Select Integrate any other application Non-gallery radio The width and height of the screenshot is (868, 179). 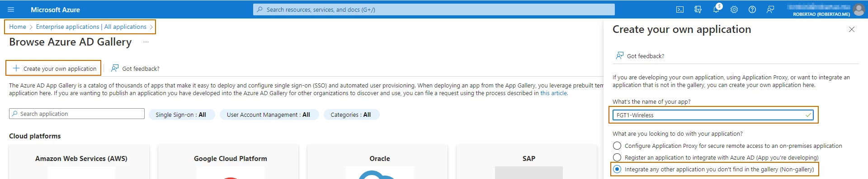[617, 169]
